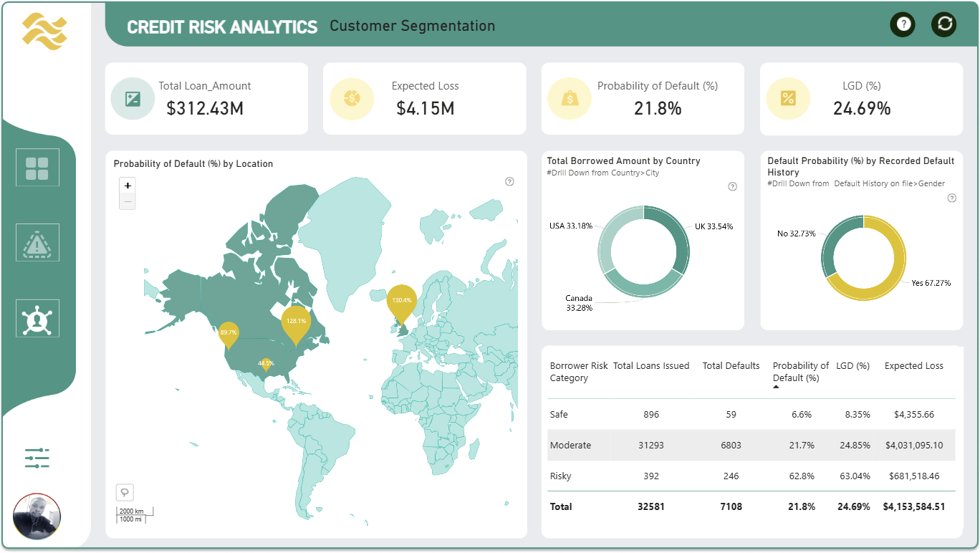980x553 pixels.
Task: Open the filter sliders icon in sidebar
Action: pos(37,458)
